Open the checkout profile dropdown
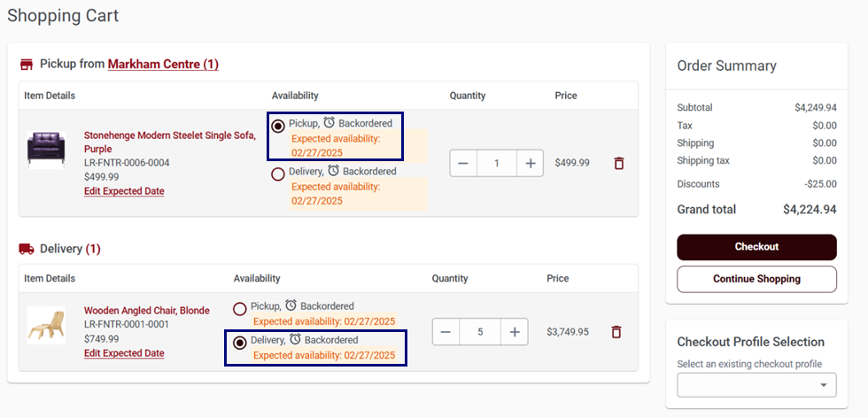 [756, 385]
